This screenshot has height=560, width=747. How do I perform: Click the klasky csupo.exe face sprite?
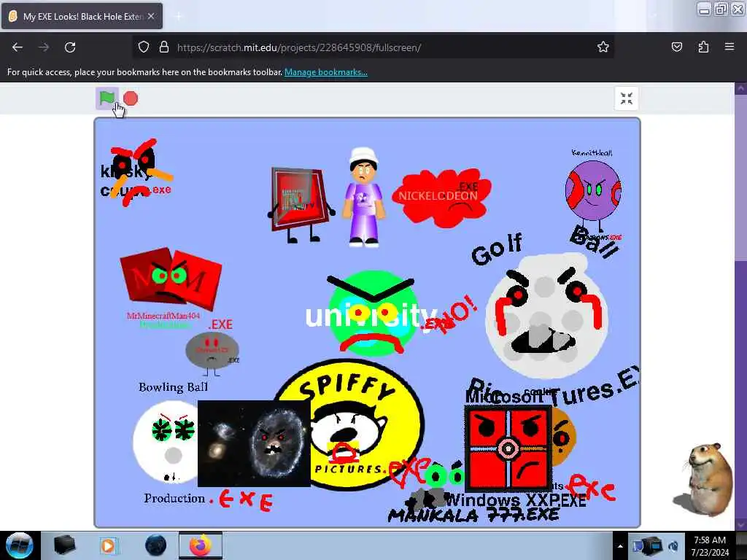[136, 174]
